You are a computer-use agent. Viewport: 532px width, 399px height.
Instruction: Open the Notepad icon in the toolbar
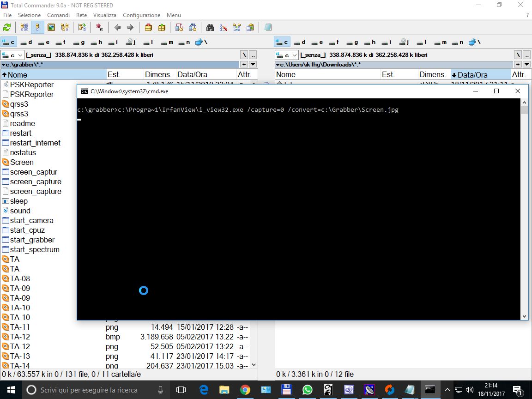(x=268, y=27)
